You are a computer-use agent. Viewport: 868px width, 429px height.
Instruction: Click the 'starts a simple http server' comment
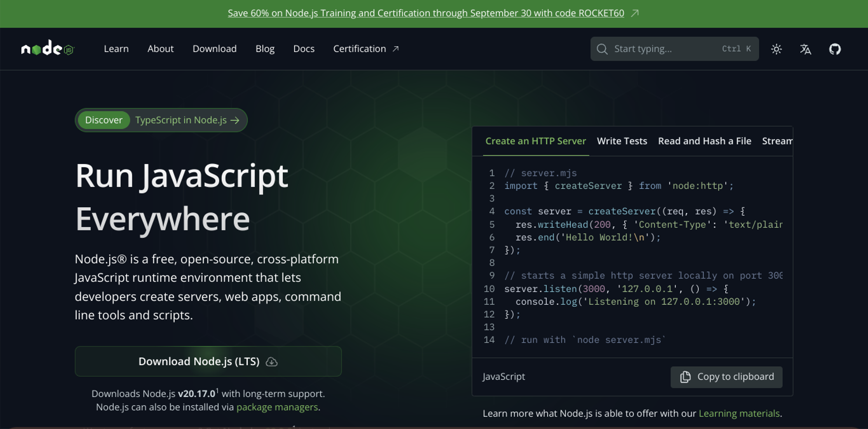(x=643, y=276)
